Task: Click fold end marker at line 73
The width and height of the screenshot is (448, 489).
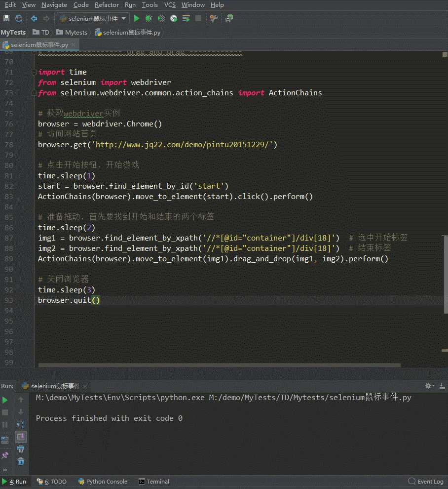Action: [34, 93]
